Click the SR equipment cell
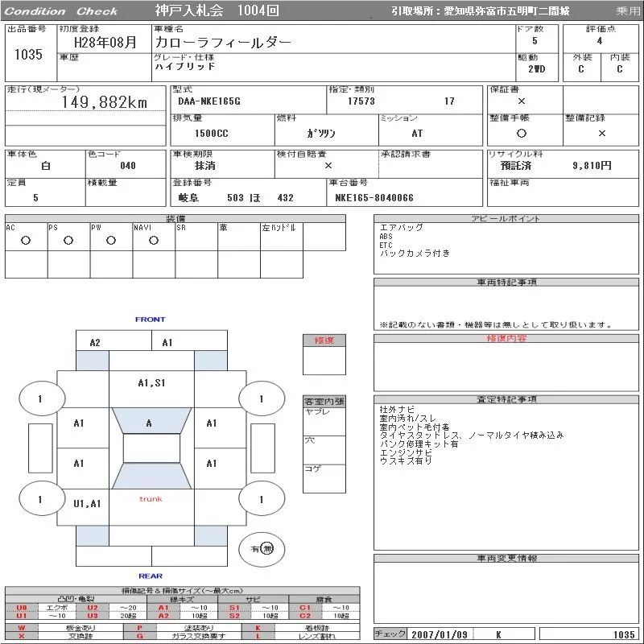This screenshot has width=644, height=644. pyautogui.click(x=196, y=237)
